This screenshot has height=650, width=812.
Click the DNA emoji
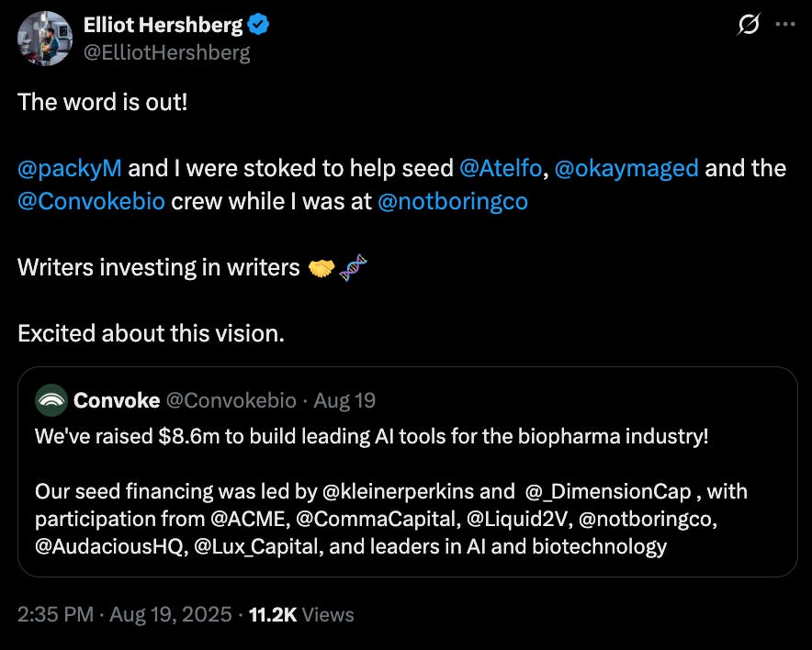pyautogui.click(x=353, y=267)
